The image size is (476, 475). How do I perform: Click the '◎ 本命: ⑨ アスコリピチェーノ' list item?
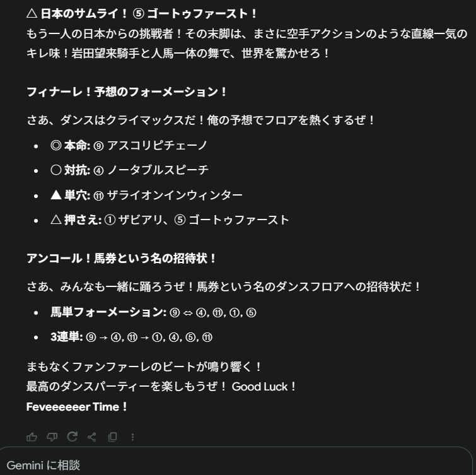pos(129,146)
